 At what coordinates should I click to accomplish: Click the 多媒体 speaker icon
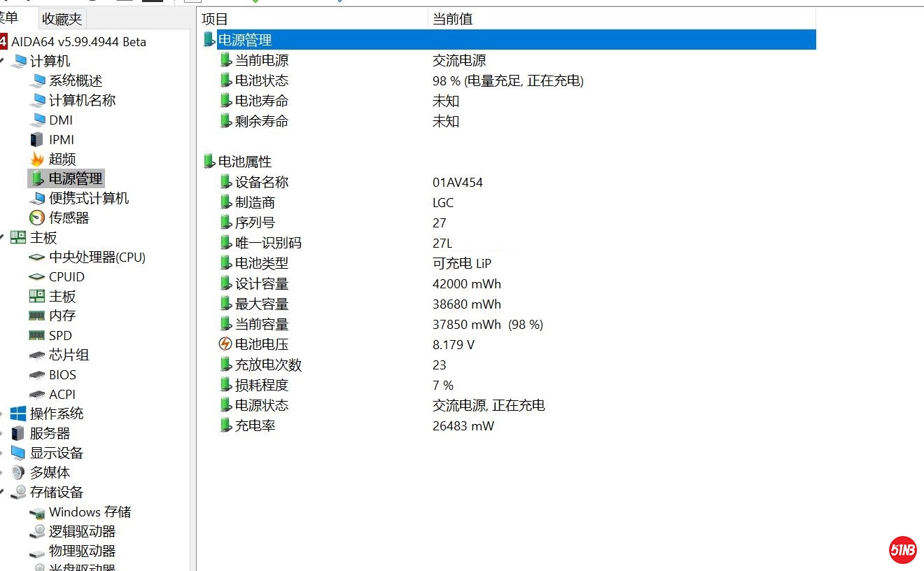point(18,472)
